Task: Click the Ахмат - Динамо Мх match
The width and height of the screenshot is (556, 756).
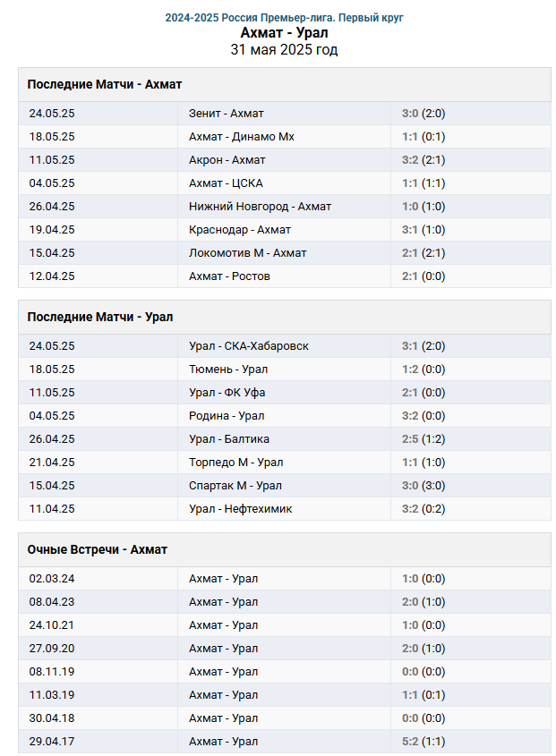Action: 242,137
